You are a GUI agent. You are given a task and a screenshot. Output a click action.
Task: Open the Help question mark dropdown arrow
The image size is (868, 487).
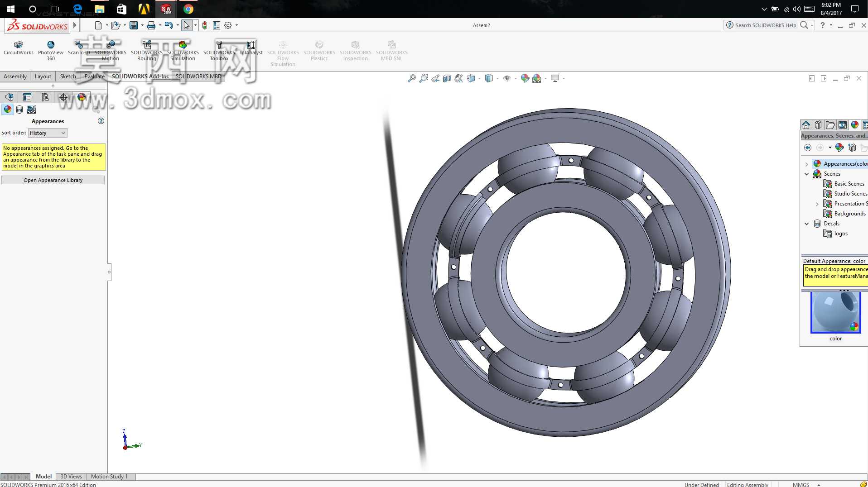(831, 25)
